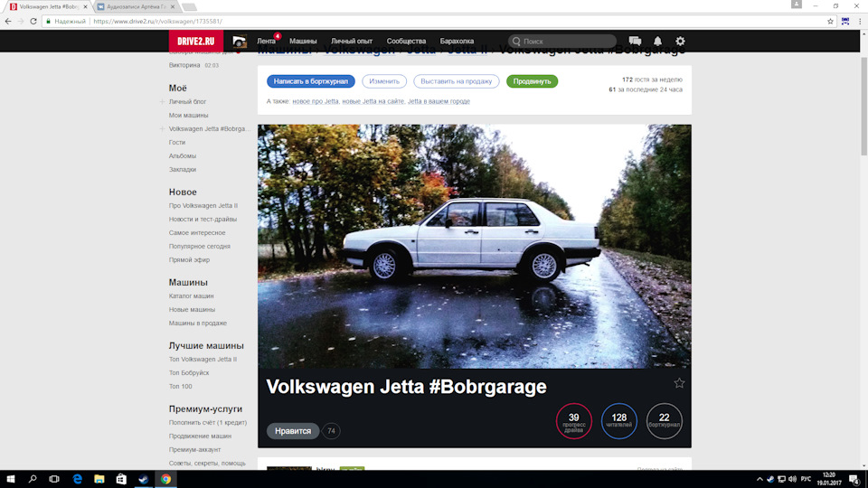Open Личный опыт menu item
The height and width of the screenshot is (488, 868).
(x=352, y=41)
